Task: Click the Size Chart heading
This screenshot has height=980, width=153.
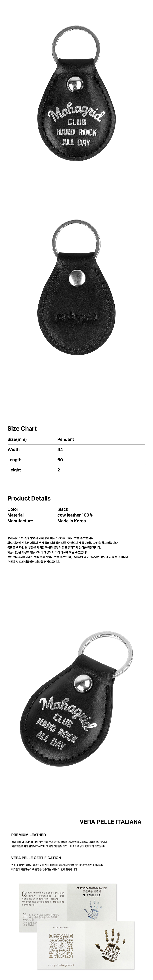Action: [x=22, y=428]
